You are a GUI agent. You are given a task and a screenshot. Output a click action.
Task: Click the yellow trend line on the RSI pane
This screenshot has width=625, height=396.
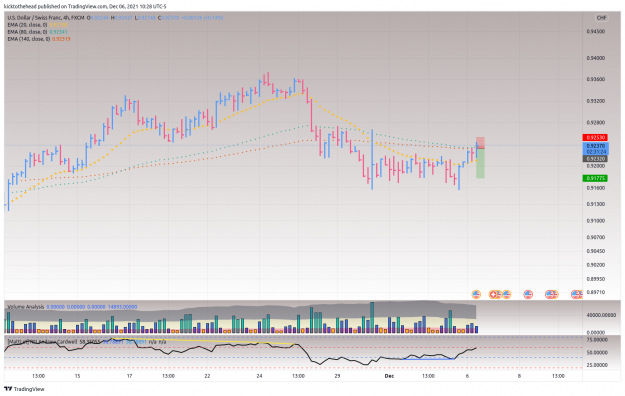coord(203,341)
